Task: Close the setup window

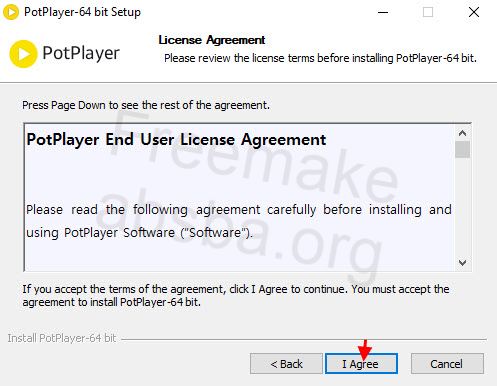Action: tap(474, 12)
